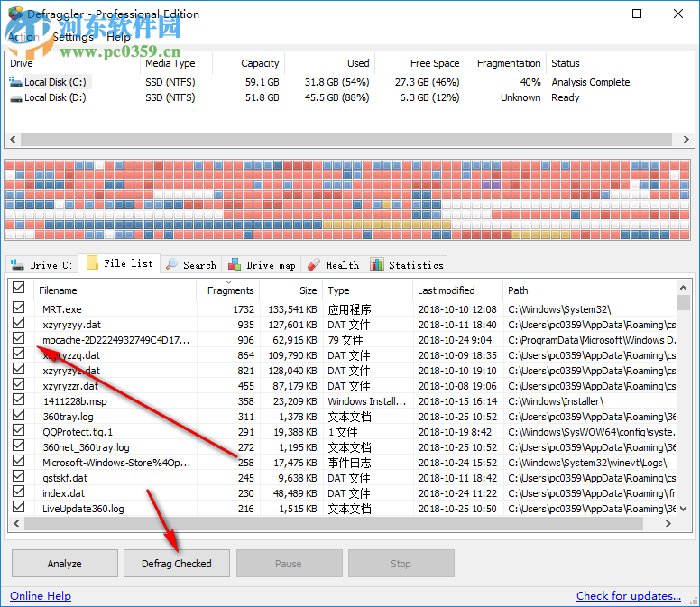Screen dimensions: 700x607
Task: Uncheck the xzyryzyy.dat checkbox
Action: click(18, 323)
